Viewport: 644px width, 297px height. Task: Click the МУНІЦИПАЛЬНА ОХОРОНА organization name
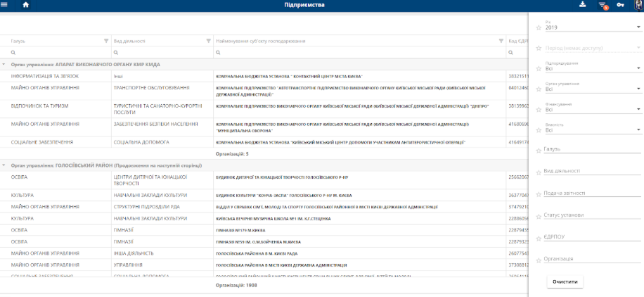coord(342,127)
